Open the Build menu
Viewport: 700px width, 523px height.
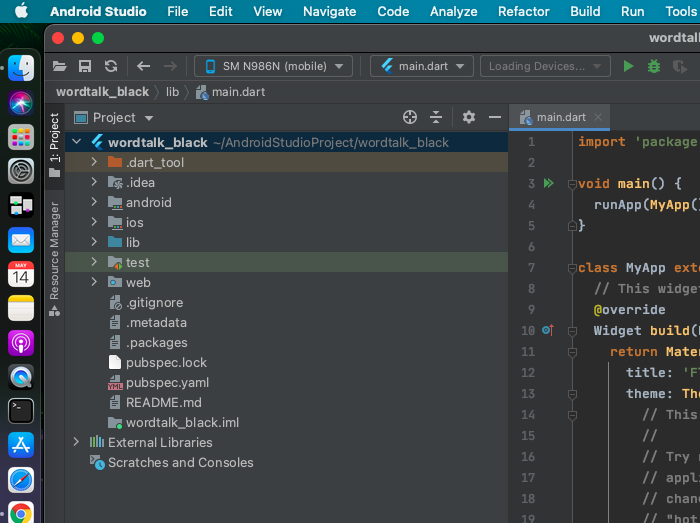(x=585, y=11)
